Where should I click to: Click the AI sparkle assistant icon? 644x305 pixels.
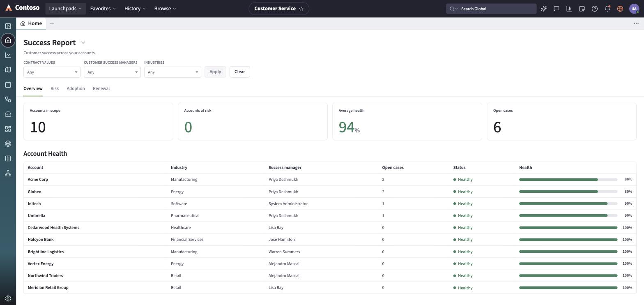(x=544, y=9)
